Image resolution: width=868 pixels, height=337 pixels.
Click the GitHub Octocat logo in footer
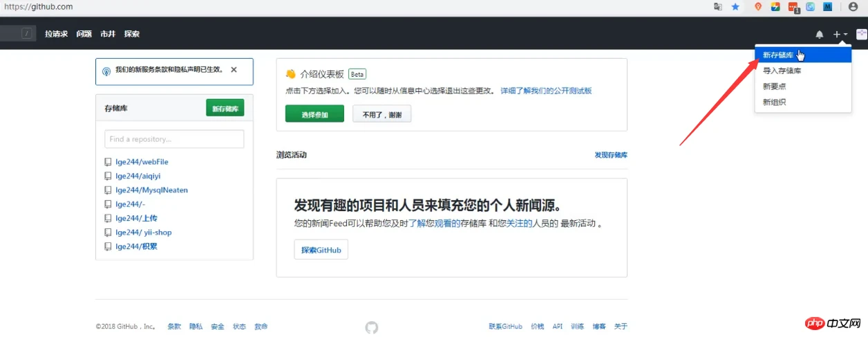(372, 327)
